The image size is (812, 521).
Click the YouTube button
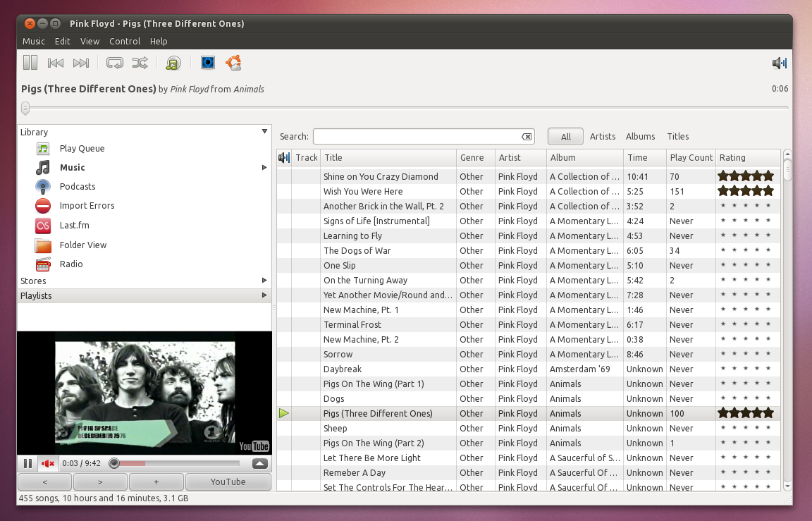(228, 482)
